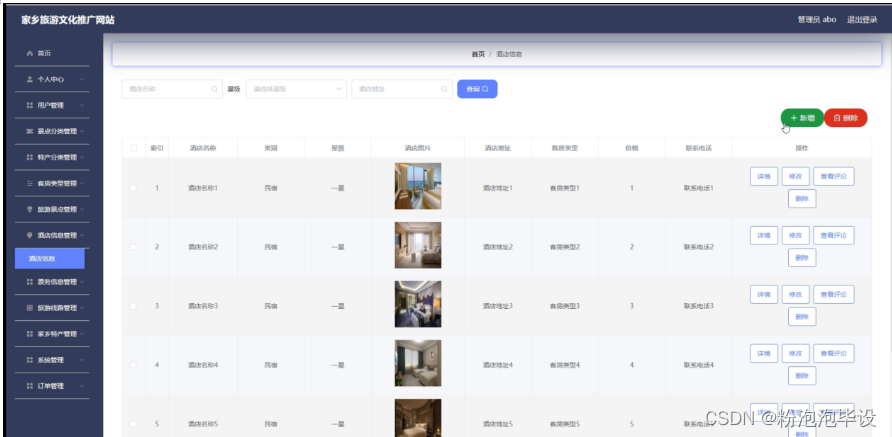Screen dimensions: 892x437
Task: Open 详情 for 酒店名称4
Action: tap(764, 353)
